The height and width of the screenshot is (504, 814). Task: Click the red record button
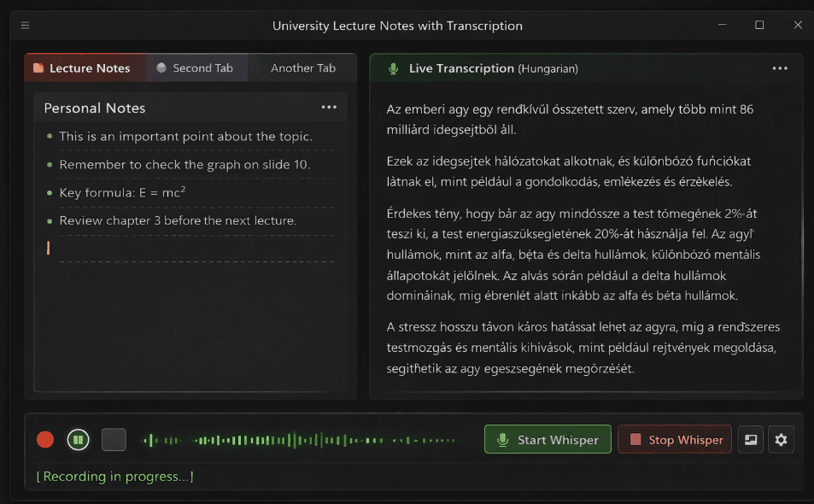tap(45, 440)
